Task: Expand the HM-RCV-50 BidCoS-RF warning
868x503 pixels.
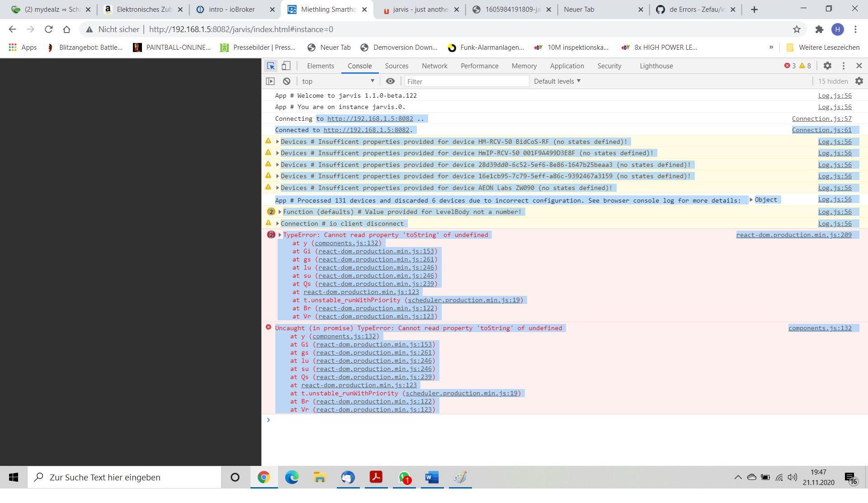Action: coord(278,142)
